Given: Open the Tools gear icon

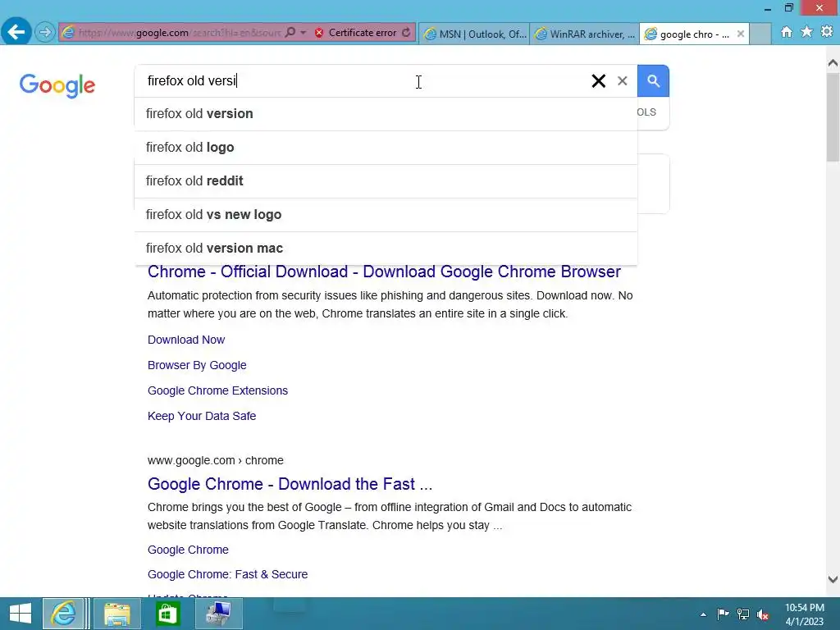Looking at the screenshot, I should [827, 32].
